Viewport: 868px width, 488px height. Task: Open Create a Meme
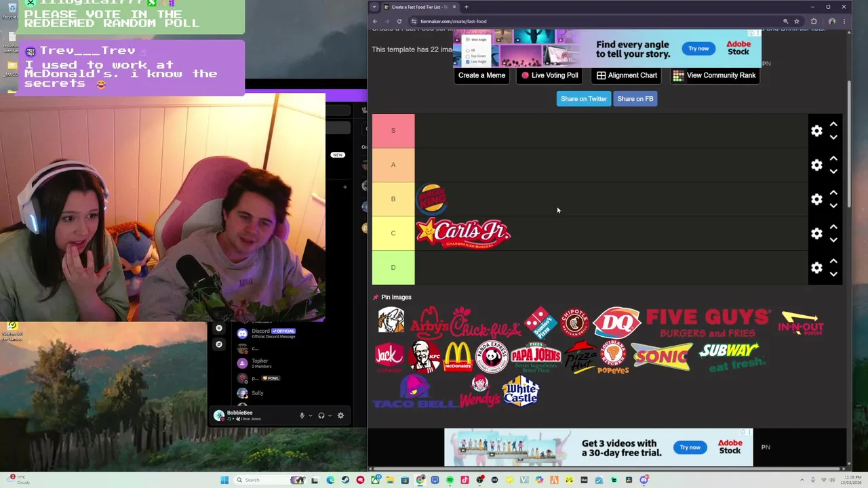click(x=481, y=75)
